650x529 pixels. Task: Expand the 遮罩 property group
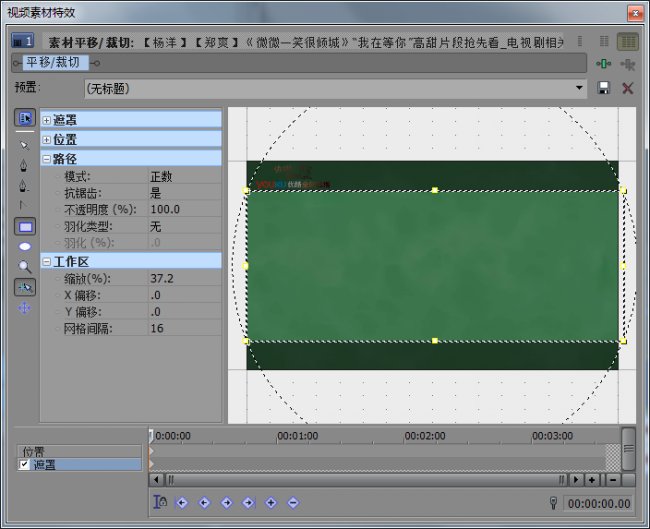coord(46,120)
